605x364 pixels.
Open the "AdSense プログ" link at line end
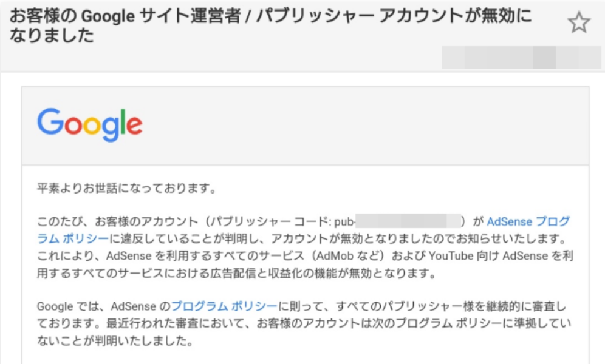528,221
